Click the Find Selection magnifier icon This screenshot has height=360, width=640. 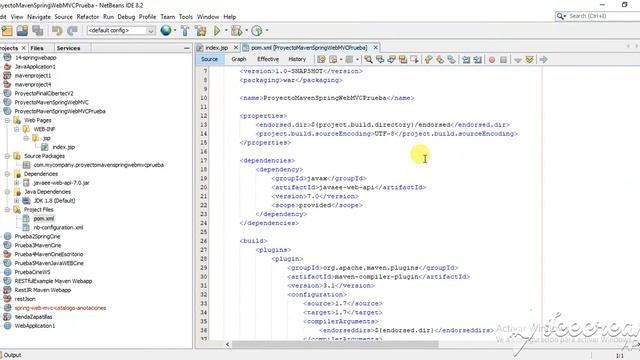point(369,60)
